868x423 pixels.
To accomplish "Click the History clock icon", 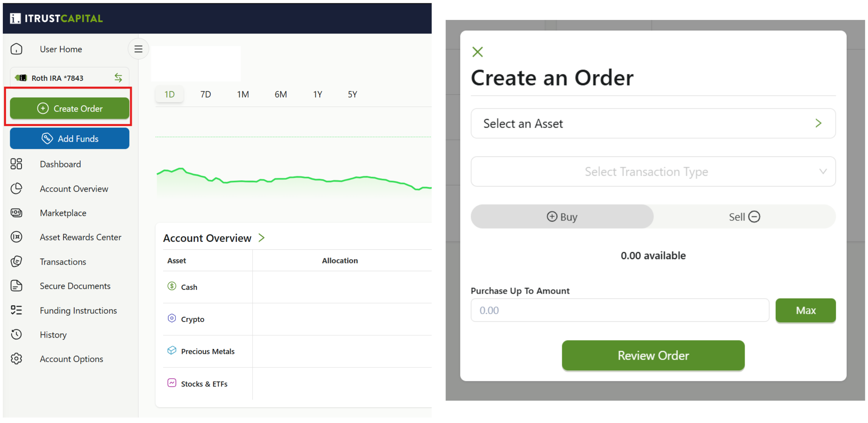I will 16,335.
